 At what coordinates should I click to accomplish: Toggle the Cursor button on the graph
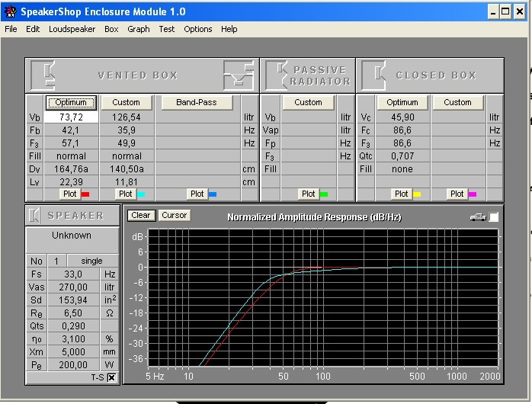pyautogui.click(x=174, y=216)
